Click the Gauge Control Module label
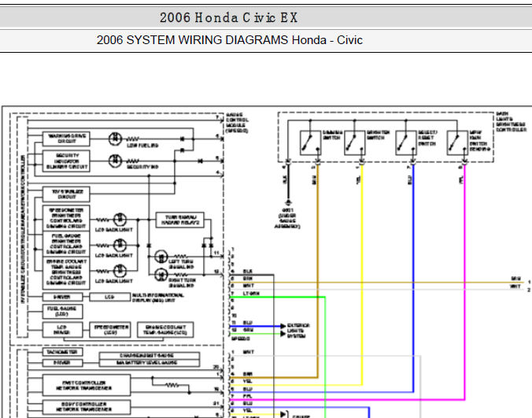The image size is (532, 418). point(237,123)
